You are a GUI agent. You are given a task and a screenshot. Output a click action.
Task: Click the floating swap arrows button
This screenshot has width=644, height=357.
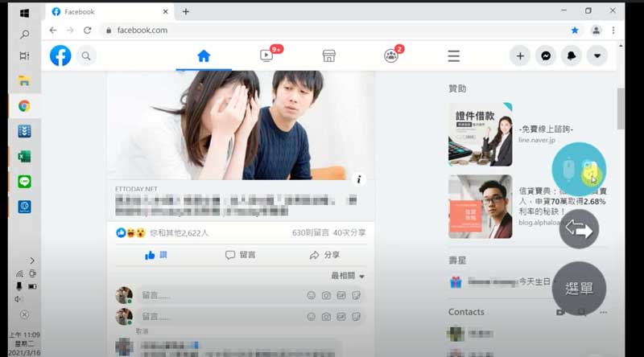click(579, 229)
